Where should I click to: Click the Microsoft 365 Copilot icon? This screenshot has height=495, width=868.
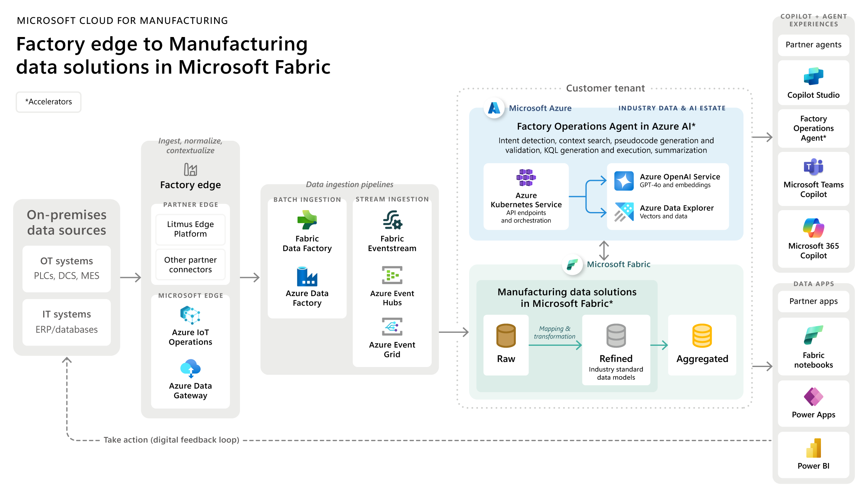[x=813, y=228]
